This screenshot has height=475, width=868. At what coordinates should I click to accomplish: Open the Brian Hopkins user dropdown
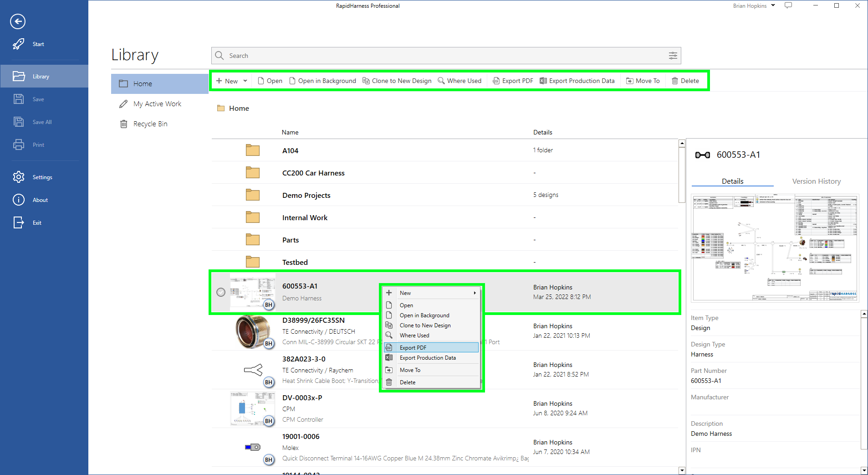pyautogui.click(x=754, y=5)
